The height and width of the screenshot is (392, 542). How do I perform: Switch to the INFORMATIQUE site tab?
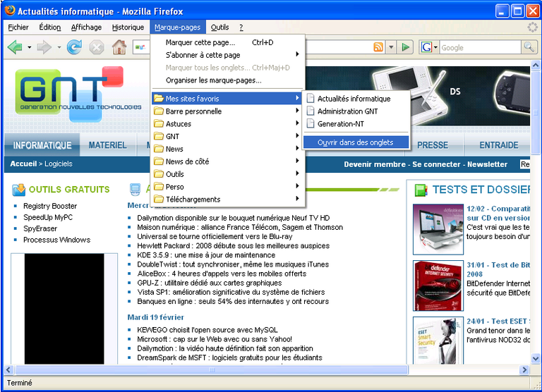pyautogui.click(x=42, y=145)
